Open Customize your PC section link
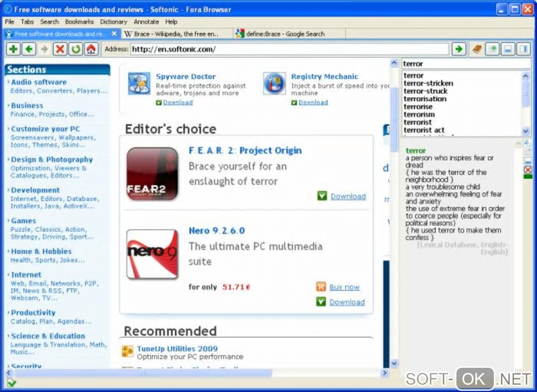 pyautogui.click(x=45, y=129)
